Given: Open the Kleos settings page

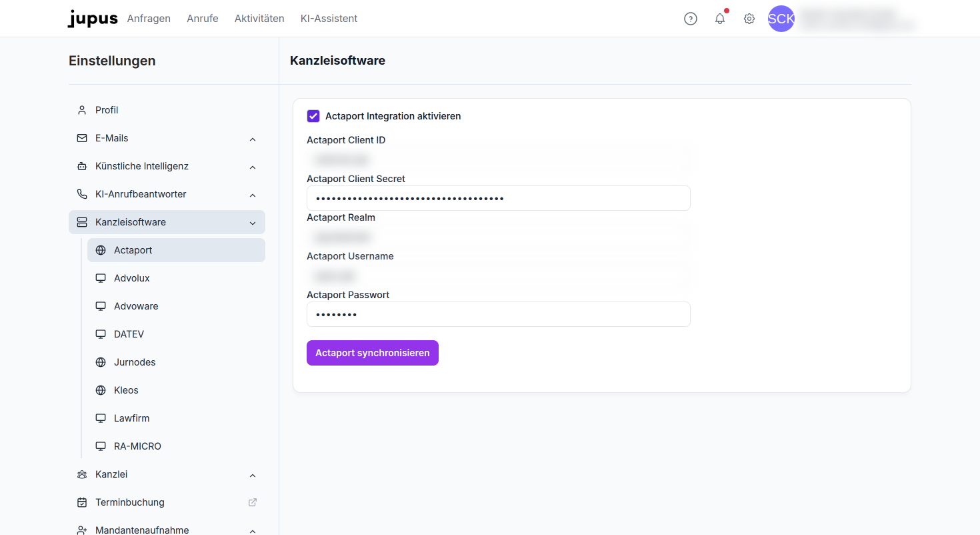Looking at the screenshot, I should (x=176, y=390).
